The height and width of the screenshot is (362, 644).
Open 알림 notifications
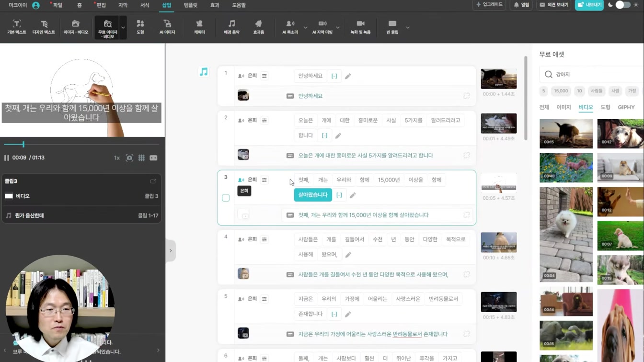[521, 5]
